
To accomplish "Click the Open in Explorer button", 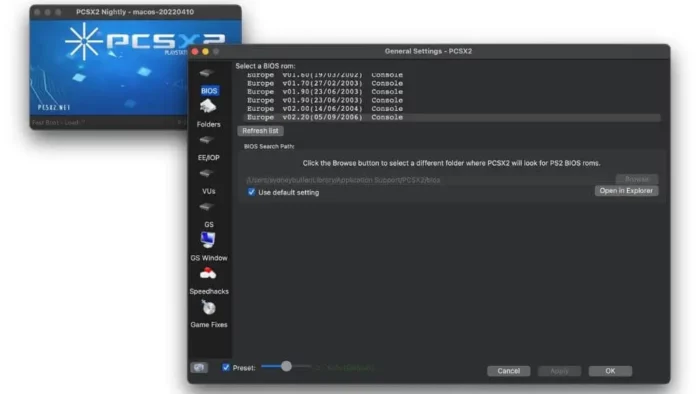I will (626, 191).
